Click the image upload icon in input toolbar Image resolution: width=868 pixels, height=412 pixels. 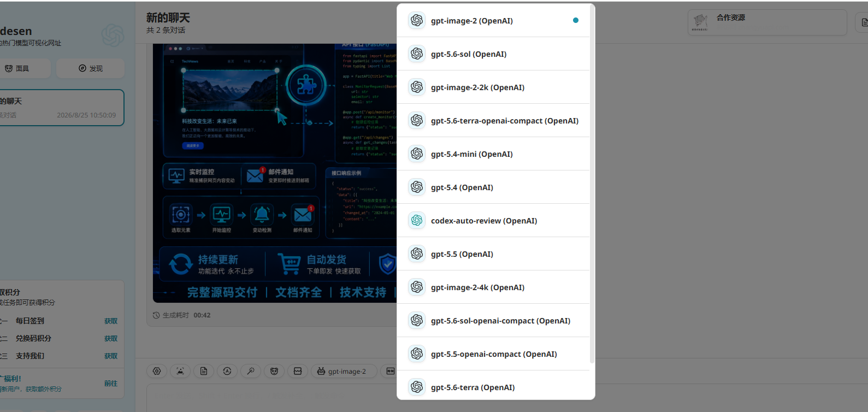click(180, 371)
